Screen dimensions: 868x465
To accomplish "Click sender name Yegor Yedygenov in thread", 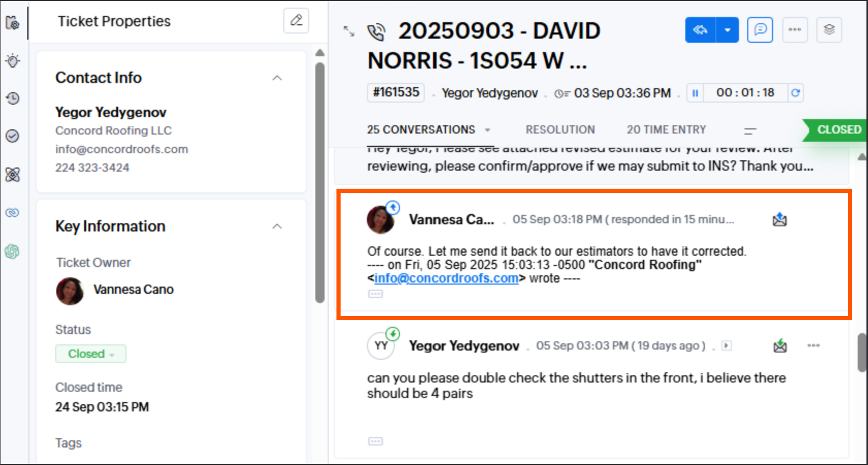I will (x=464, y=346).
